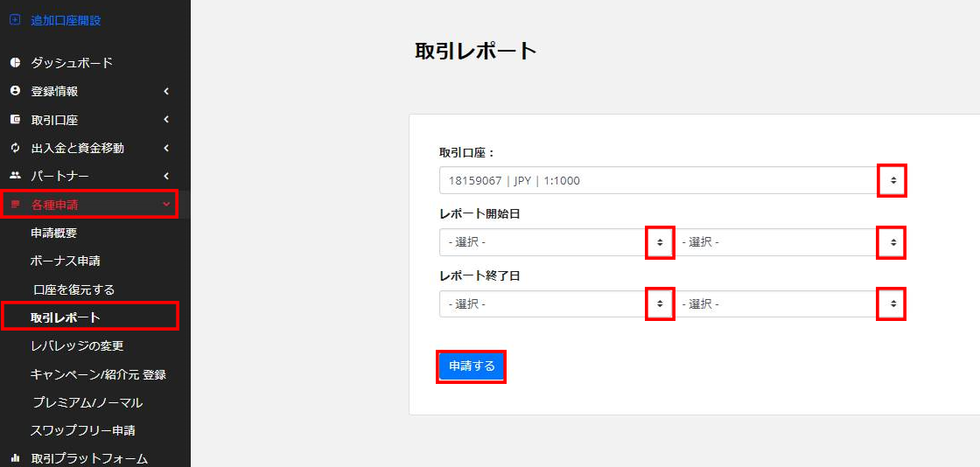Screen dimensions: 980x467
Task: Open the second レポート終了日 dropdown
Action: click(x=789, y=304)
